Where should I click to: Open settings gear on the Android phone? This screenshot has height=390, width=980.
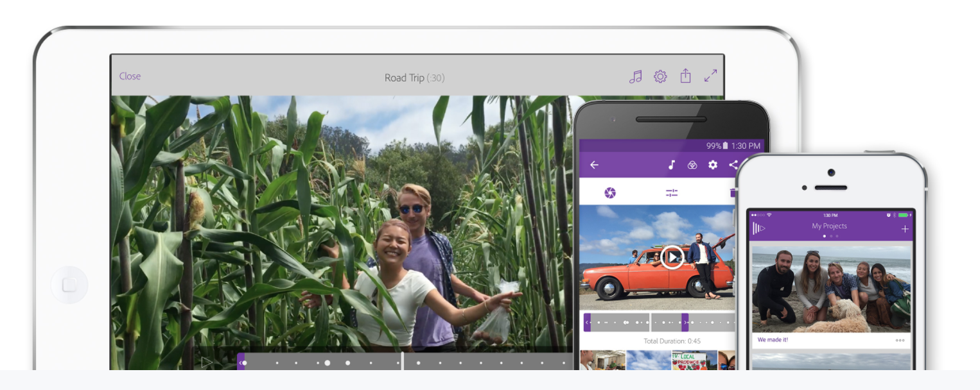[713, 165]
